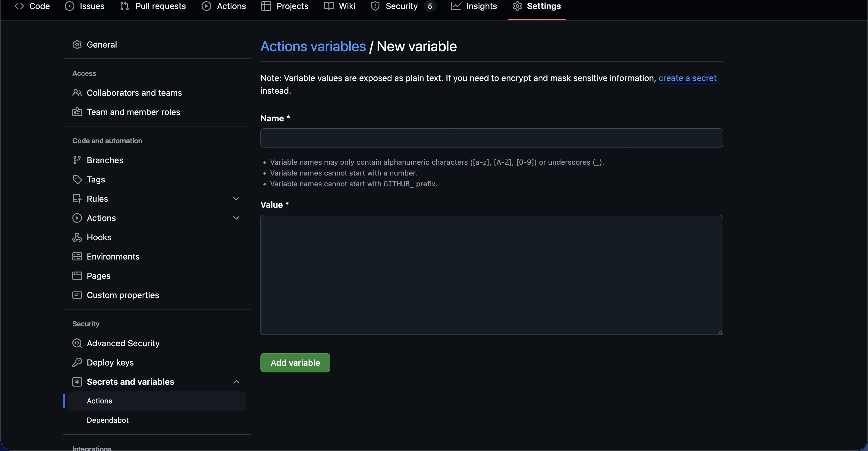
Task: Open the Wiki tab
Action: (x=340, y=6)
